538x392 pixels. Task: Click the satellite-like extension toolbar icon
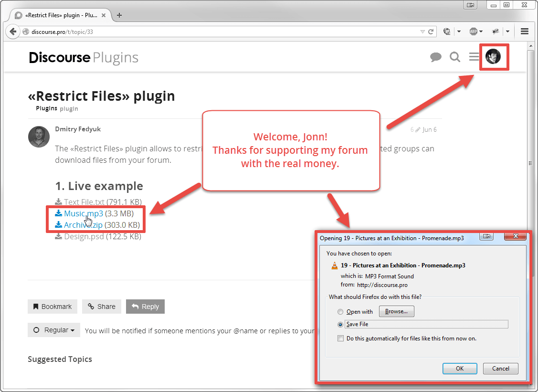click(x=495, y=32)
